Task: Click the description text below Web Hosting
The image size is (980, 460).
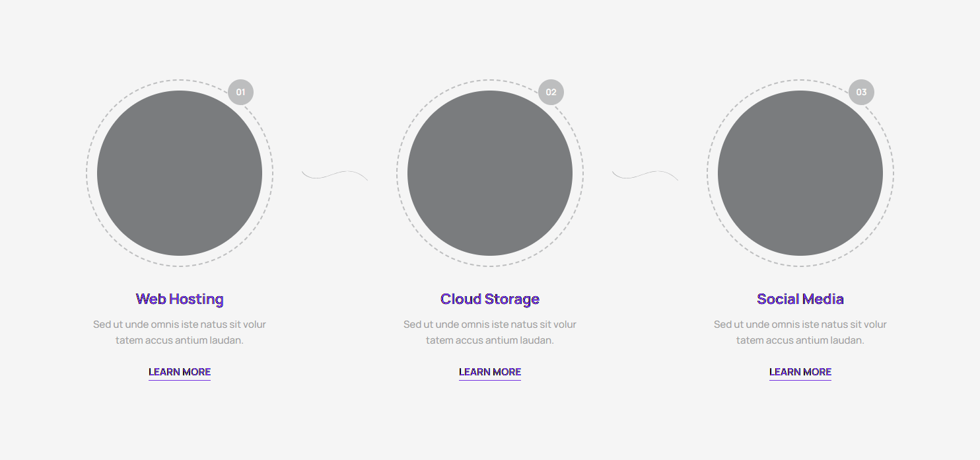Action: pyautogui.click(x=180, y=332)
